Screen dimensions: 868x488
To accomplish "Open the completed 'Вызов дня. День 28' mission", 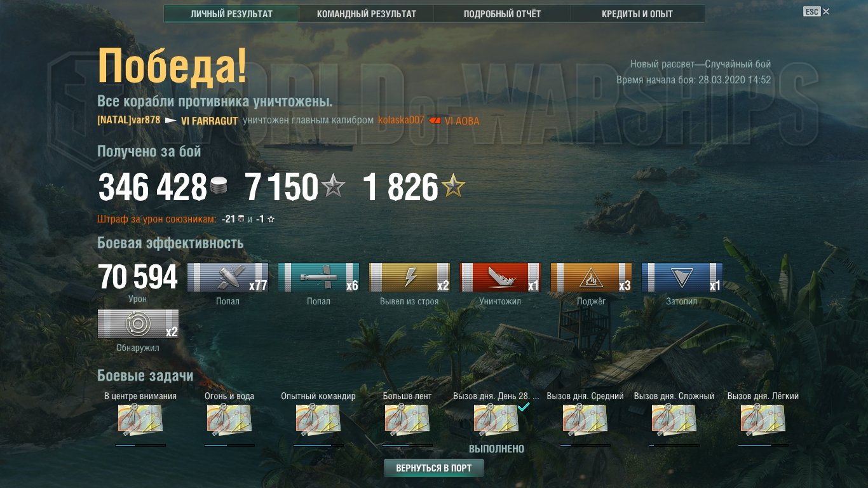I will click(496, 419).
